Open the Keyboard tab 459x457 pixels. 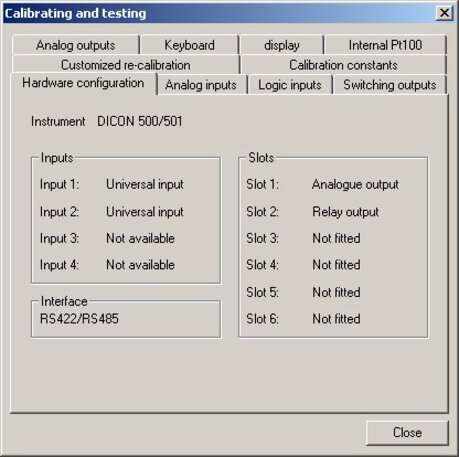[189, 45]
